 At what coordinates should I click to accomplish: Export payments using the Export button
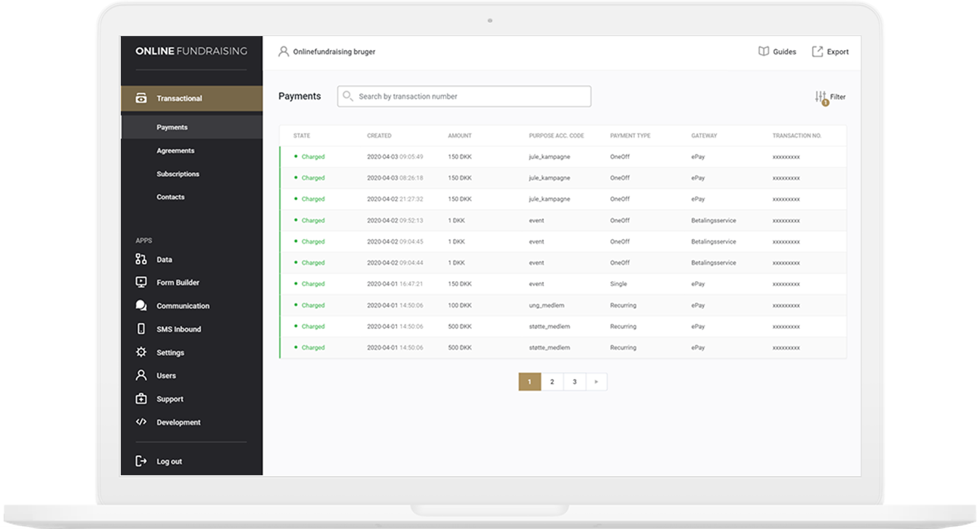click(x=830, y=52)
